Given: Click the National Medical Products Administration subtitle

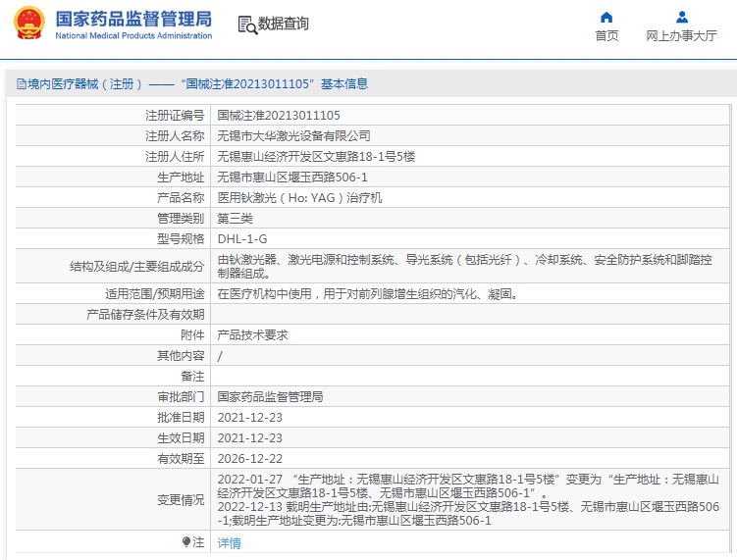Looking at the screenshot, I should [x=133, y=35].
